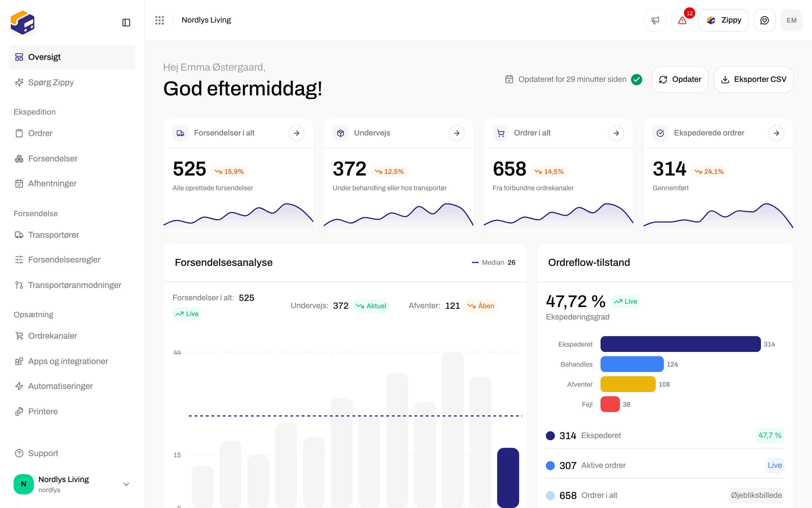Go to Automatiseringer
This screenshot has width=812, height=508.
72,386
